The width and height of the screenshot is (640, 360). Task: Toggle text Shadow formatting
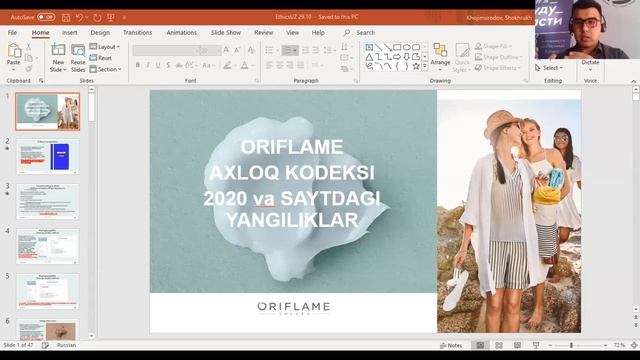click(168, 65)
